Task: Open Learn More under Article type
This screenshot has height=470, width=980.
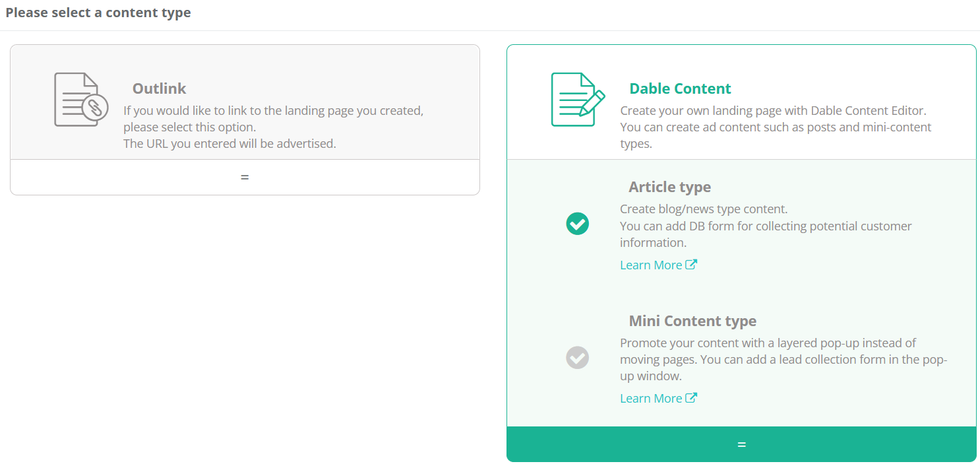Action: pos(651,265)
